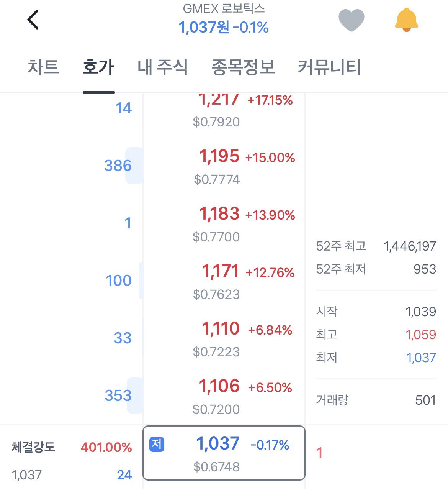Select the 호가 tab

click(98, 67)
